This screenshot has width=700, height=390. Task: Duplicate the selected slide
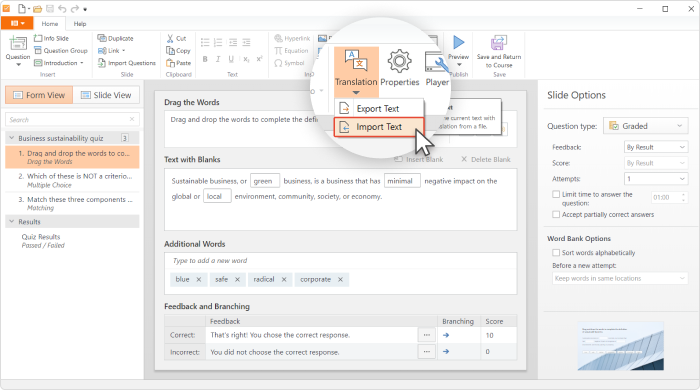[x=115, y=38]
